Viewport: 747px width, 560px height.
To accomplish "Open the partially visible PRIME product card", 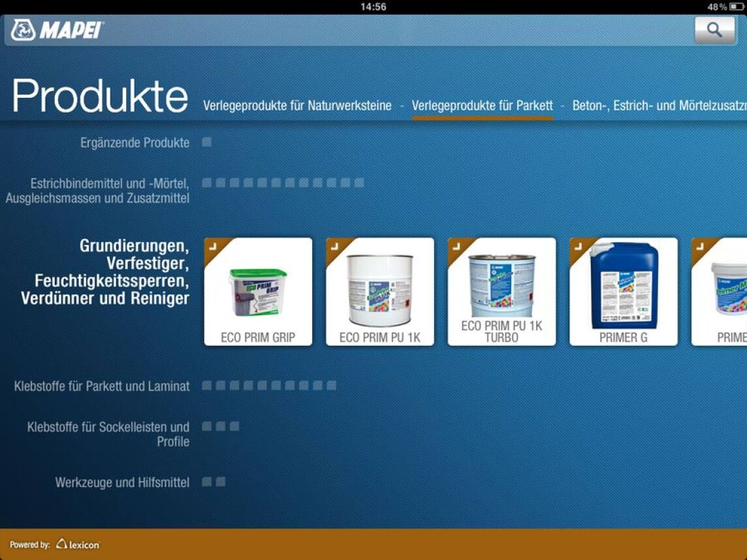I will pos(719,292).
